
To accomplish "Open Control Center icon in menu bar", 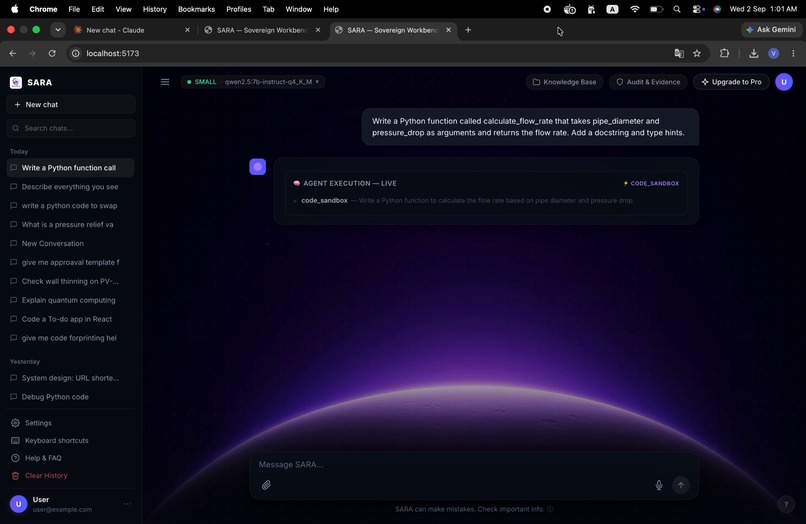I will 698,9.
